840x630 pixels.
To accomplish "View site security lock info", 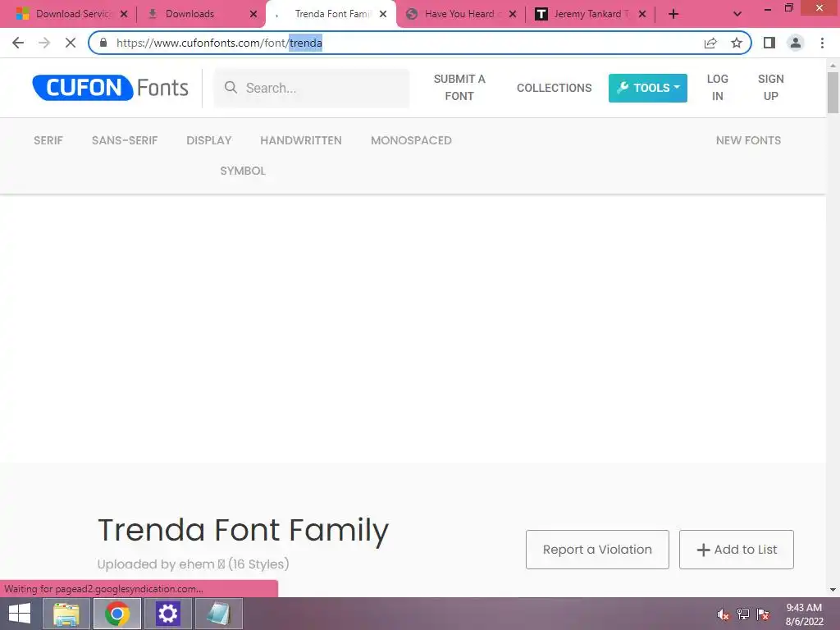I will (103, 43).
